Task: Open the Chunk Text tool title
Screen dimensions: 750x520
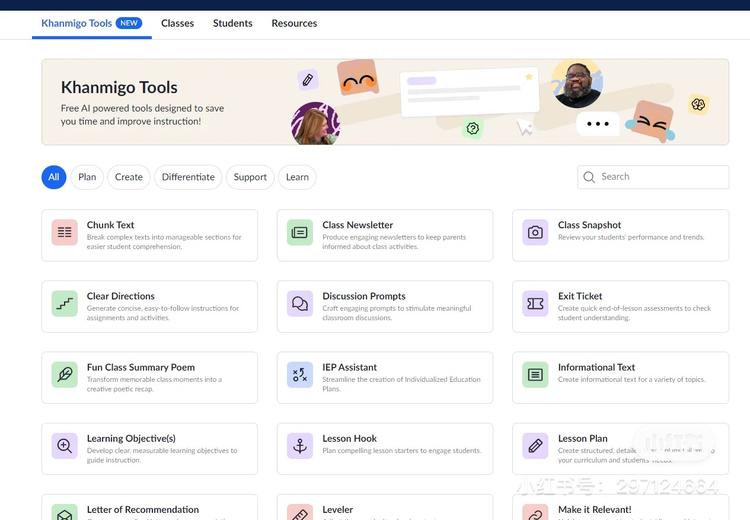Action: [x=110, y=225]
